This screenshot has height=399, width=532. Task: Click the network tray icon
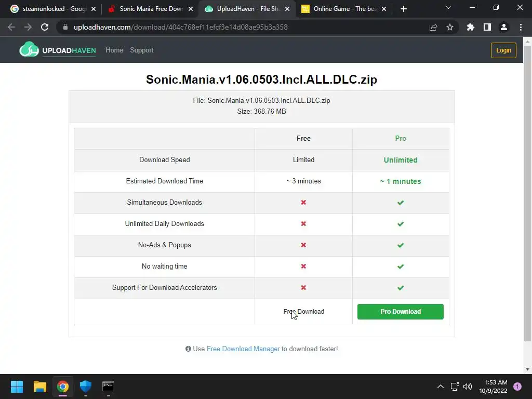(455, 387)
